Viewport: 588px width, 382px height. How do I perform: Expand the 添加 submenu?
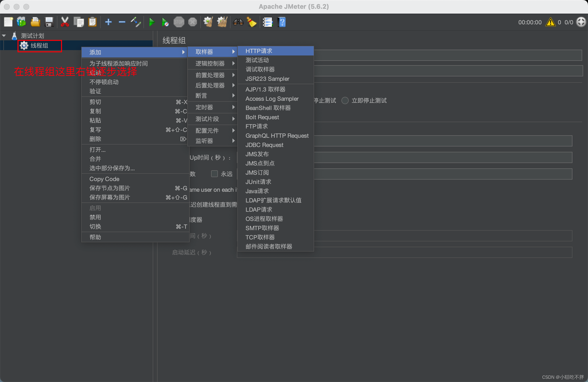click(134, 52)
